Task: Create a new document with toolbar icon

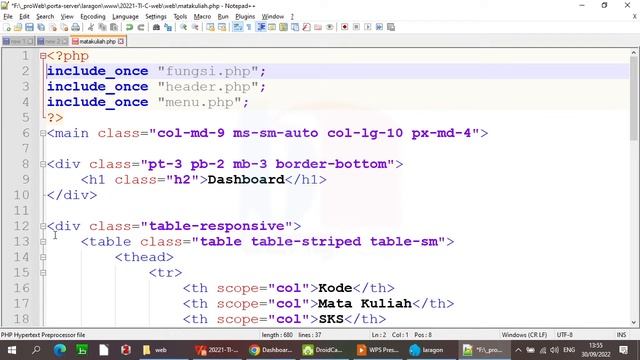Action: tap(7, 27)
